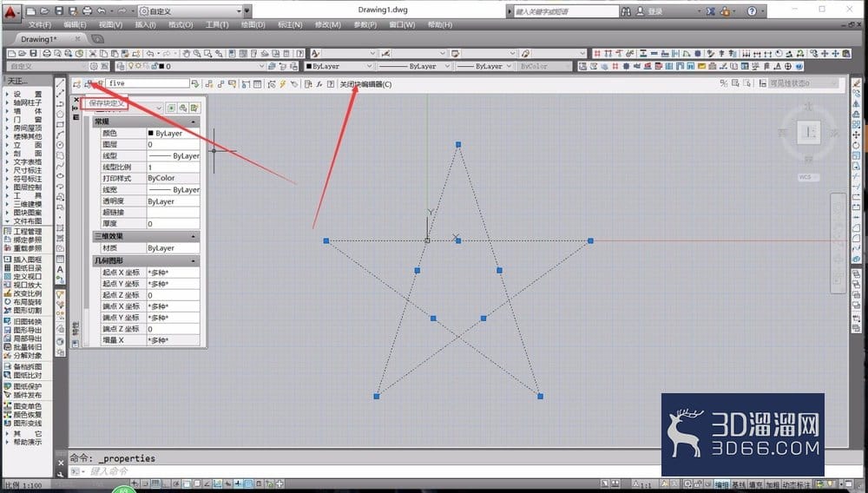Screen dimensions: 868x493
Task: Expand 门窗 in the 天正 side menu
Action: pyautogui.click(x=27, y=120)
